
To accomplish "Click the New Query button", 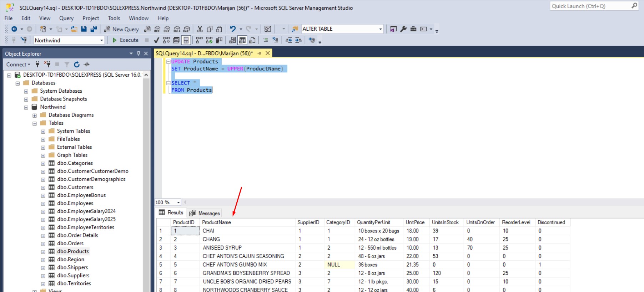I will [121, 29].
